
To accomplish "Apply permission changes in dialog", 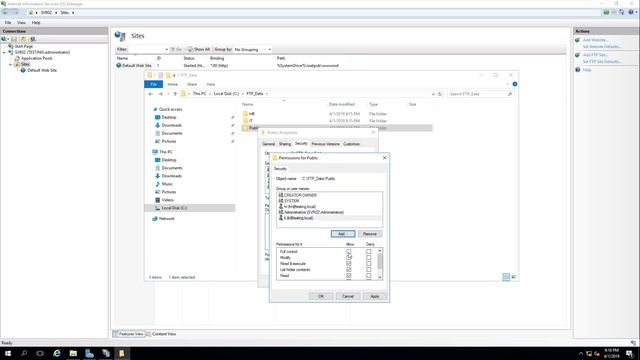I will click(x=375, y=296).
